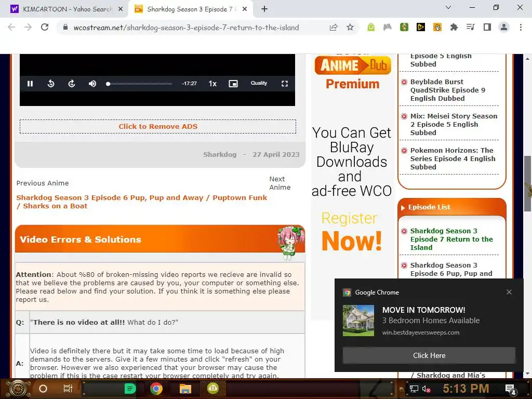Open the Chrome profile avatar menu
Image resolution: width=532 pixels, height=399 pixels.
pos(504,27)
